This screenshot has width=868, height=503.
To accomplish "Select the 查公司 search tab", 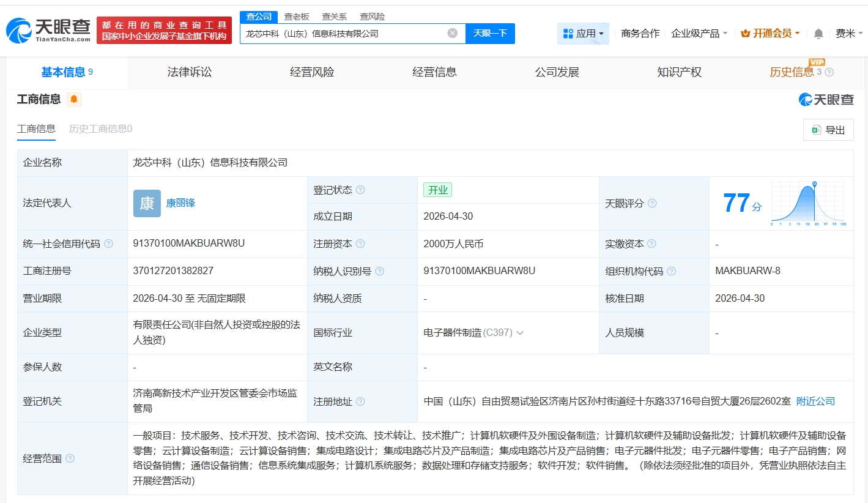I will click(x=259, y=17).
